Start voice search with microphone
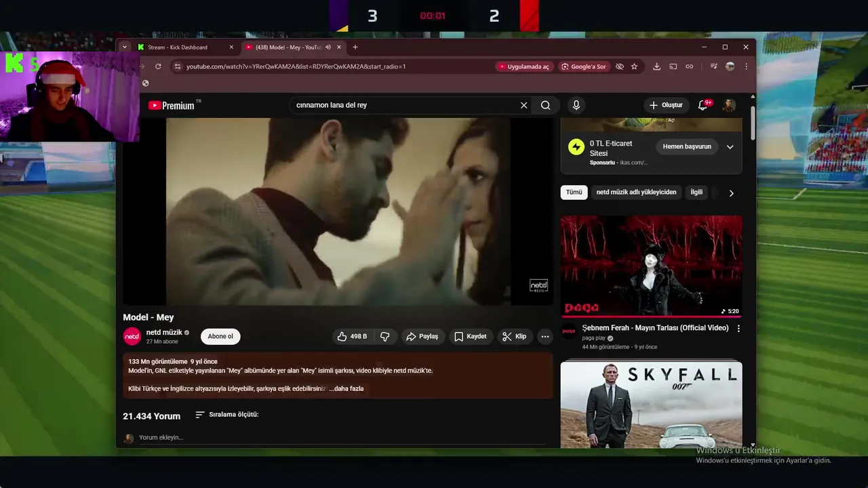Viewport: 868px width, 488px height. tap(576, 105)
